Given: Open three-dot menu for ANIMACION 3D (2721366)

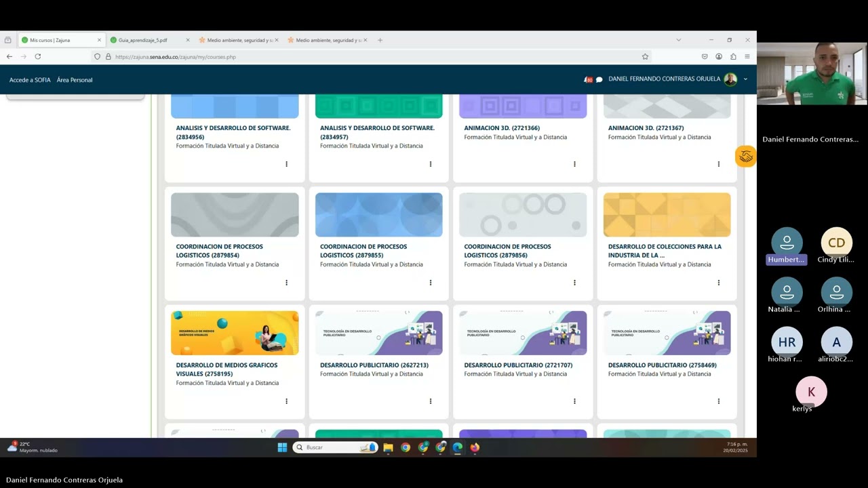Looking at the screenshot, I should [574, 164].
